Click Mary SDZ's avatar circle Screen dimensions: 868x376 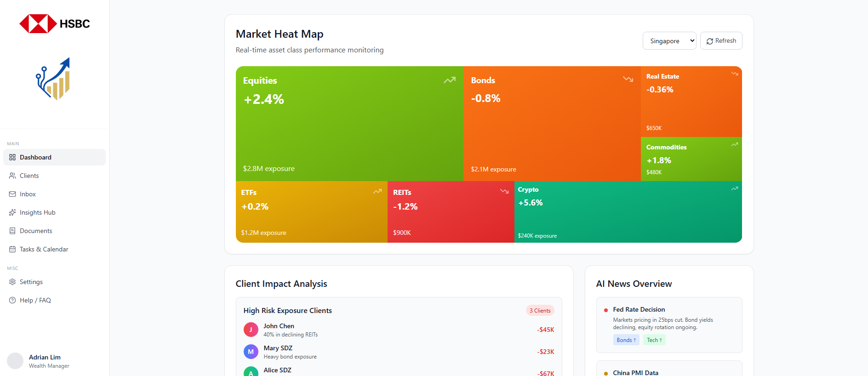coord(251,352)
